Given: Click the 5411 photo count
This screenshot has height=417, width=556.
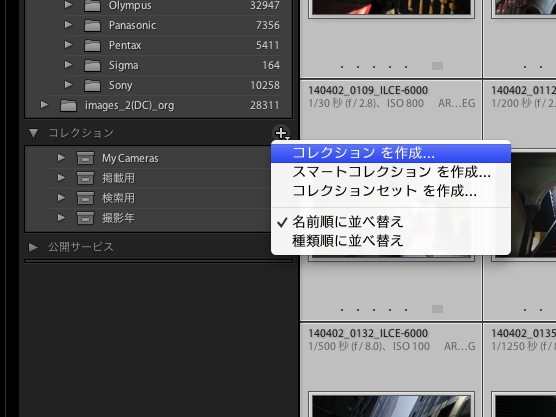Looking at the screenshot, I should (x=268, y=45).
